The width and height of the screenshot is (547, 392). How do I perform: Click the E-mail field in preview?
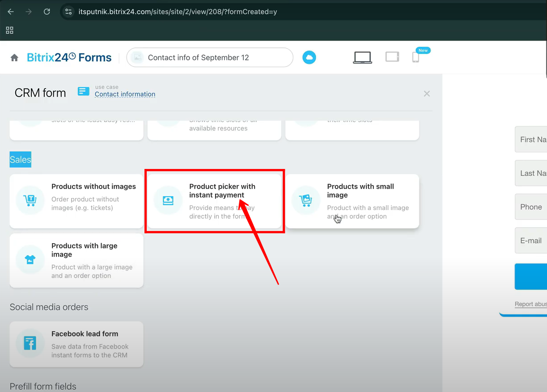pyautogui.click(x=532, y=240)
